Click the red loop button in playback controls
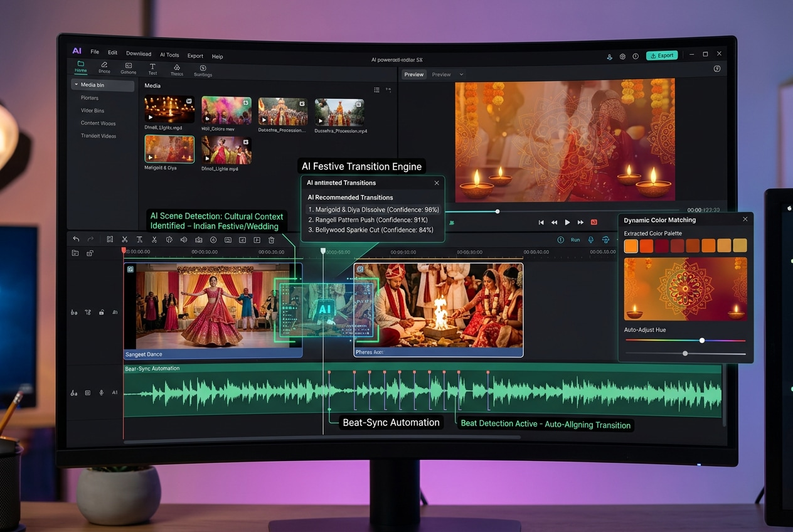 point(593,222)
